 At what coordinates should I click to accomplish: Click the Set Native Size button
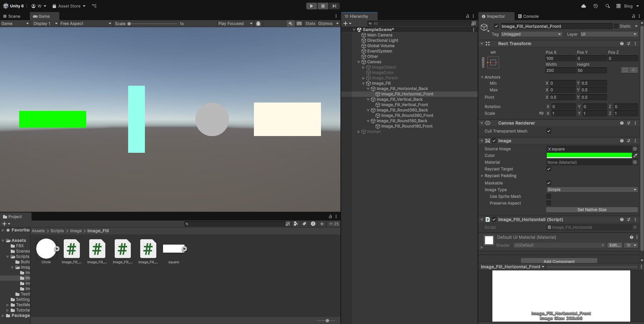(x=592, y=209)
